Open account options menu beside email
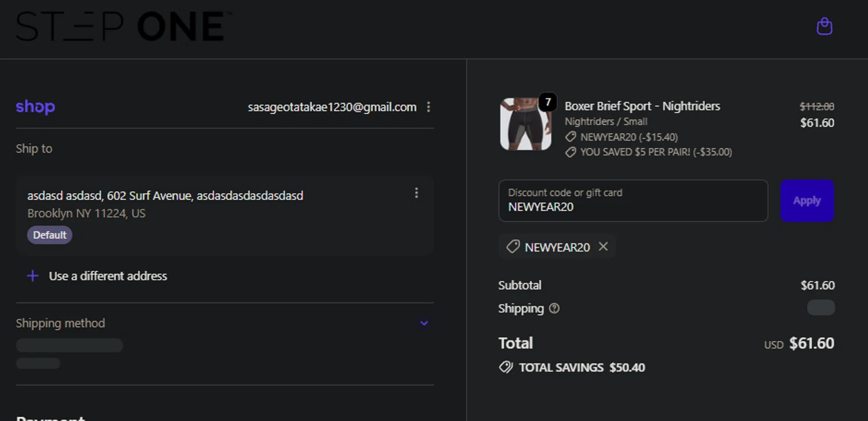The height and width of the screenshot is (421, 868). [428, 107]
